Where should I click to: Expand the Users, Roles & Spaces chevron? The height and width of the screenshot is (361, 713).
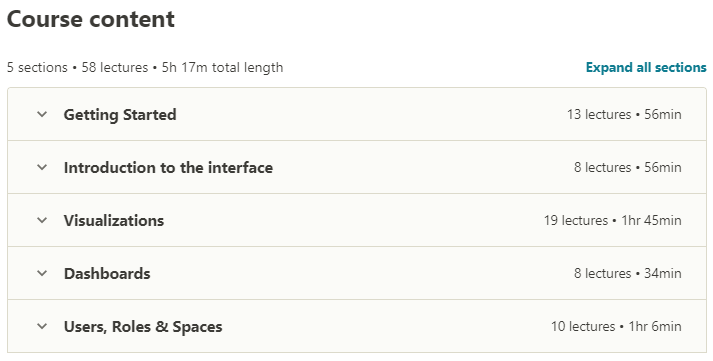[x=42, y=326]
